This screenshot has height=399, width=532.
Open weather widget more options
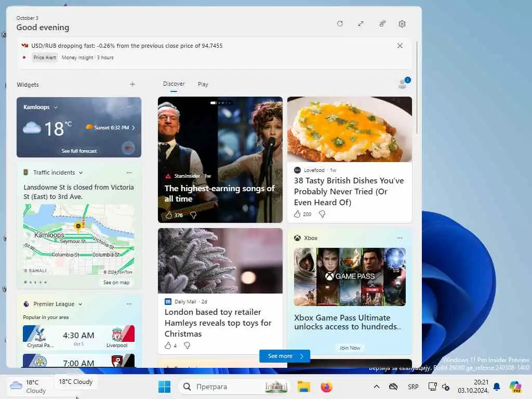click(129, 107)
